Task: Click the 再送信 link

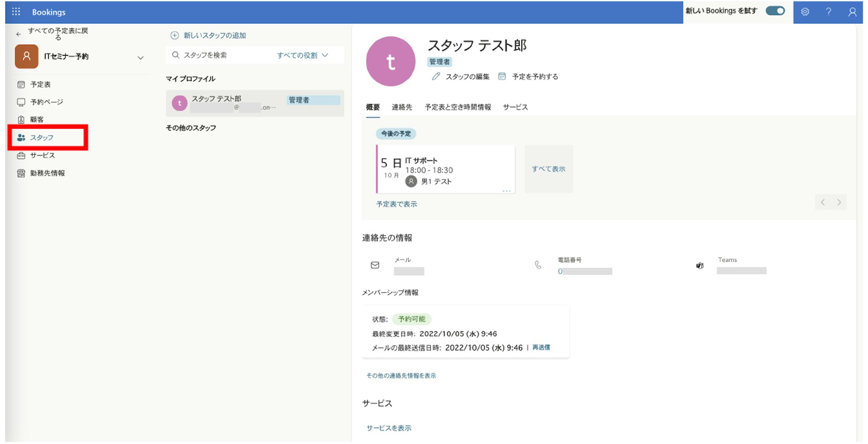Action: (x=541, y=347)
